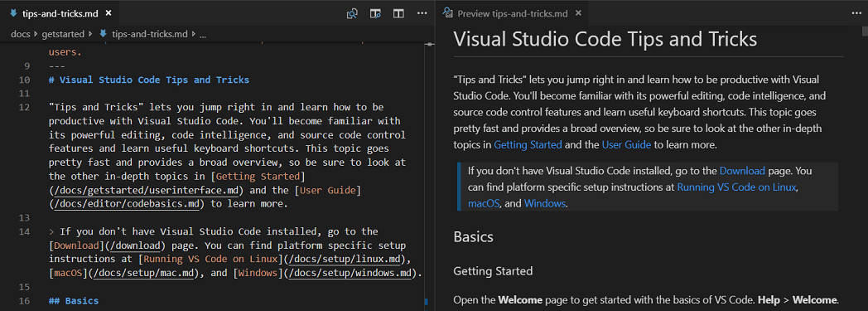Click line number 14 in gutter

24,231
